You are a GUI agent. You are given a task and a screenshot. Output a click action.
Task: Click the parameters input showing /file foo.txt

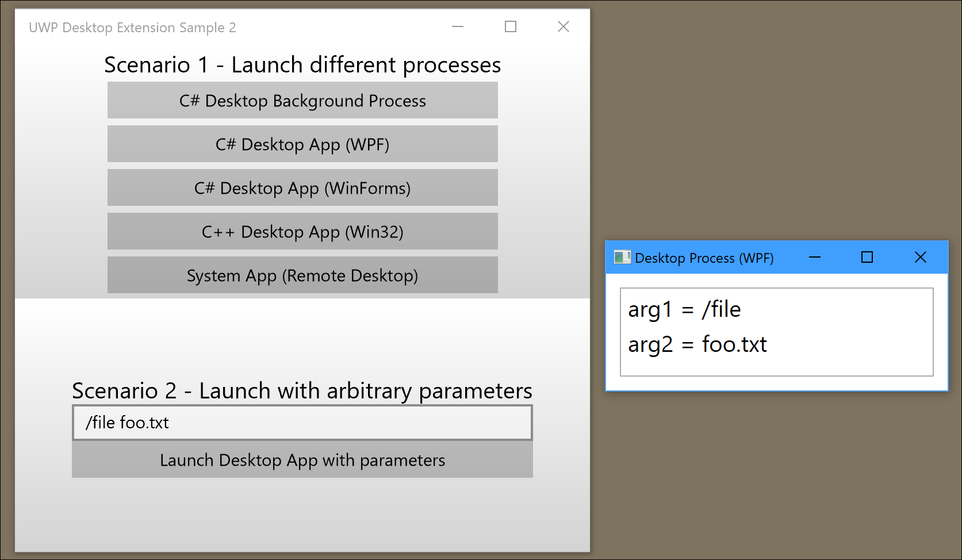[x=302, y=423]
